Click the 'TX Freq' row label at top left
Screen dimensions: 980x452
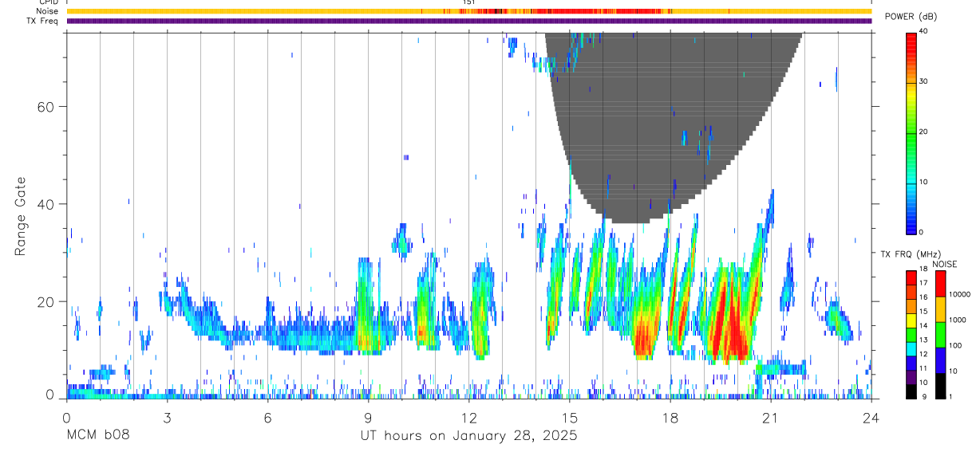coord(43,21)
